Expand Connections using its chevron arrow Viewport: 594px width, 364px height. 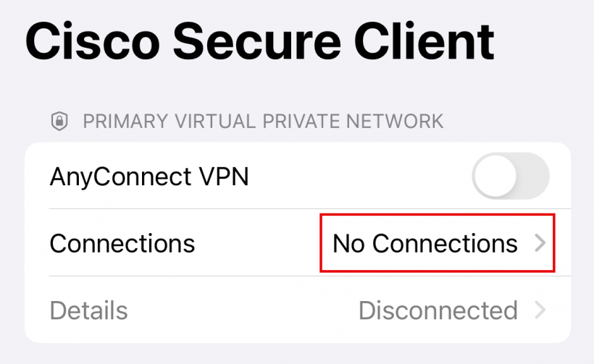click(540, 244)
